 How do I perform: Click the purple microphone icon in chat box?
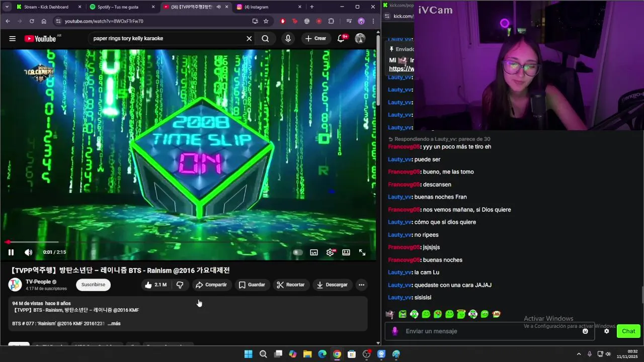pos(395,331)
